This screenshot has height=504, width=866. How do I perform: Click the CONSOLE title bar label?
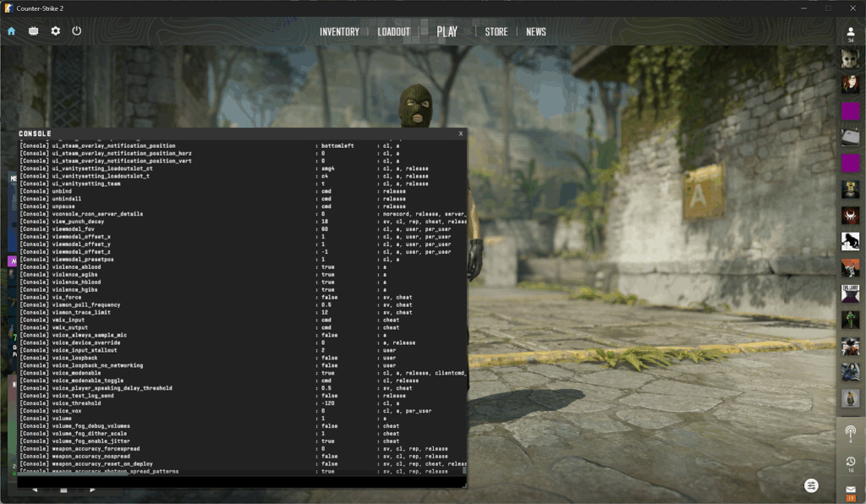[x=35, y=134]
